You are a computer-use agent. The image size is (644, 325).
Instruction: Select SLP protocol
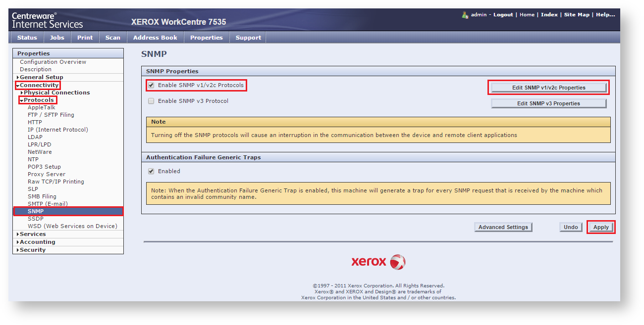[x=33, y=189]
